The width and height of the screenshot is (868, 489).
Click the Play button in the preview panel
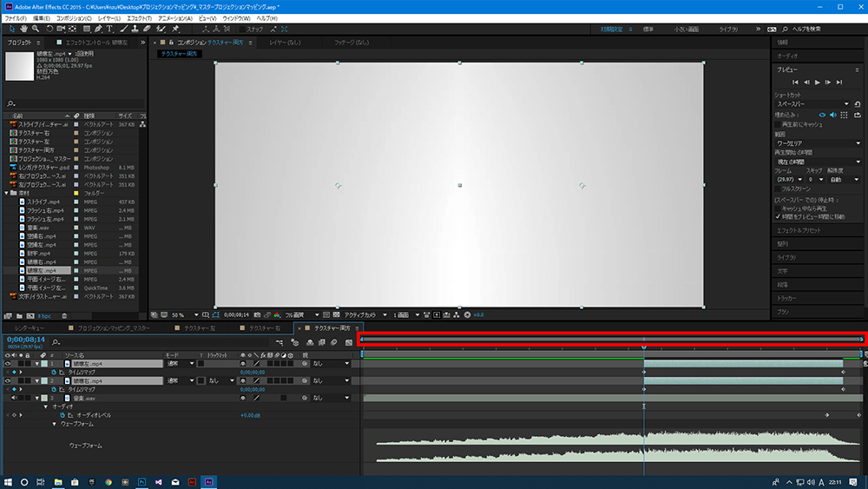[x=817, y=82]
